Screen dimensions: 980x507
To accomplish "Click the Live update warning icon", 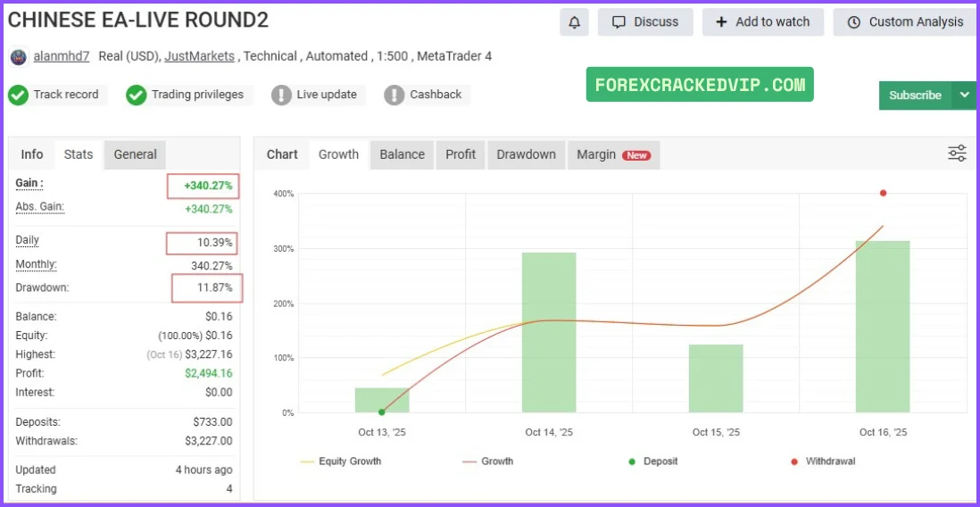I will point(281,95).
